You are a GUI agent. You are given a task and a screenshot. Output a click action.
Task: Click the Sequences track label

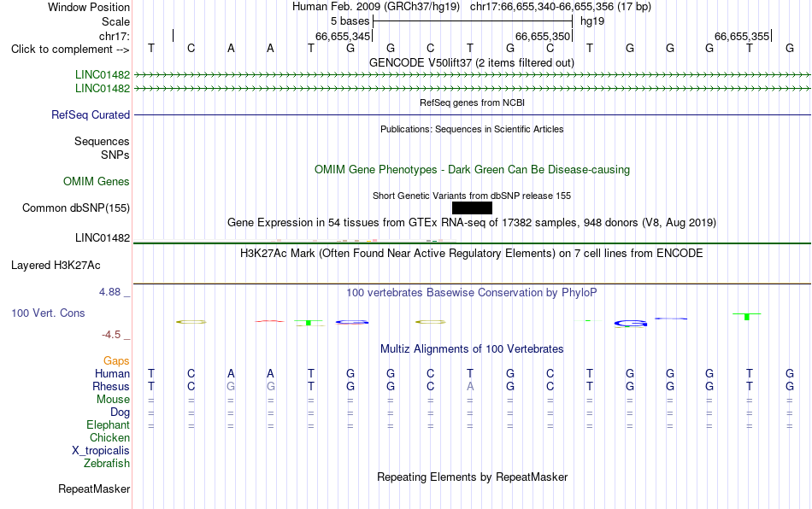102,141
